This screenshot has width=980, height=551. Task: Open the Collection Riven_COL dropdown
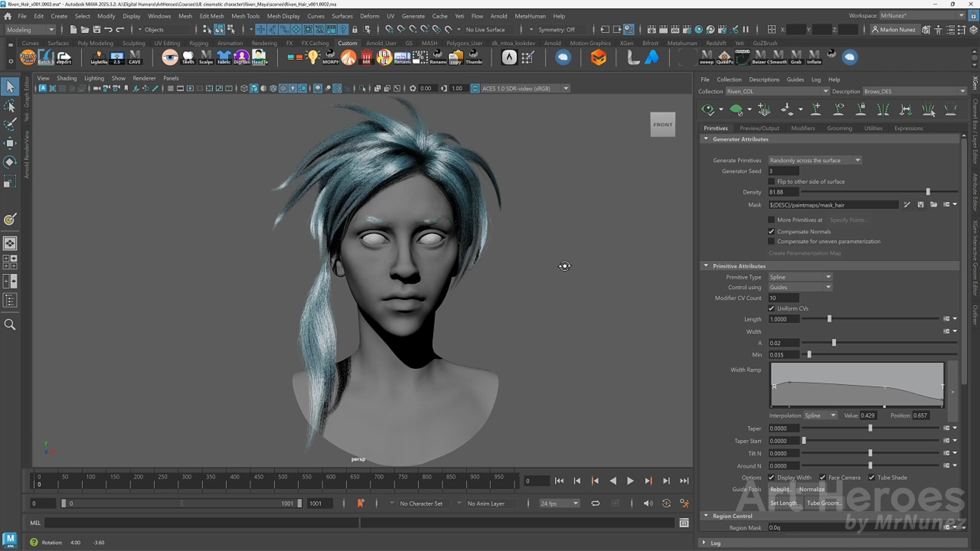tap(777, 91)
